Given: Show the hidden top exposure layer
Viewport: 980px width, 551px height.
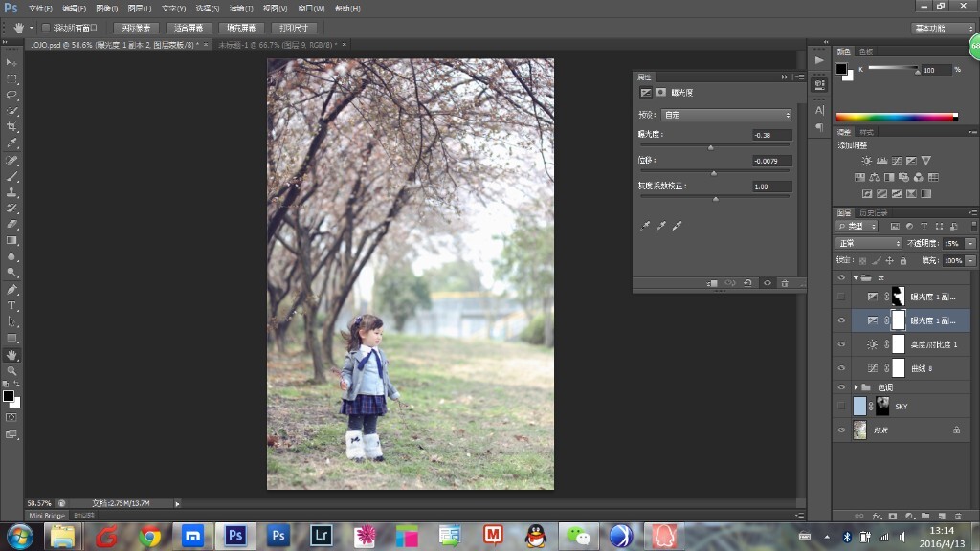Looking at the screenshot, I should (x=841, y=297).
